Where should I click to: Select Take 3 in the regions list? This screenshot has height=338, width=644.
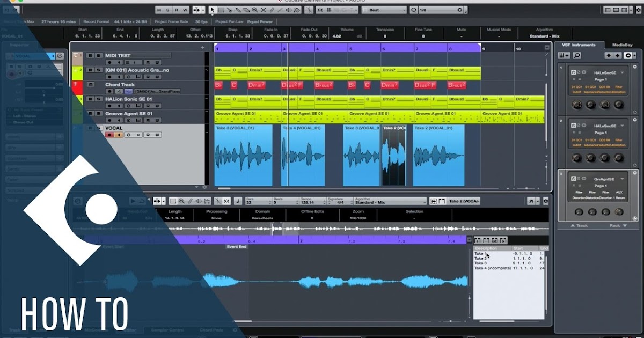coord(481,263)
